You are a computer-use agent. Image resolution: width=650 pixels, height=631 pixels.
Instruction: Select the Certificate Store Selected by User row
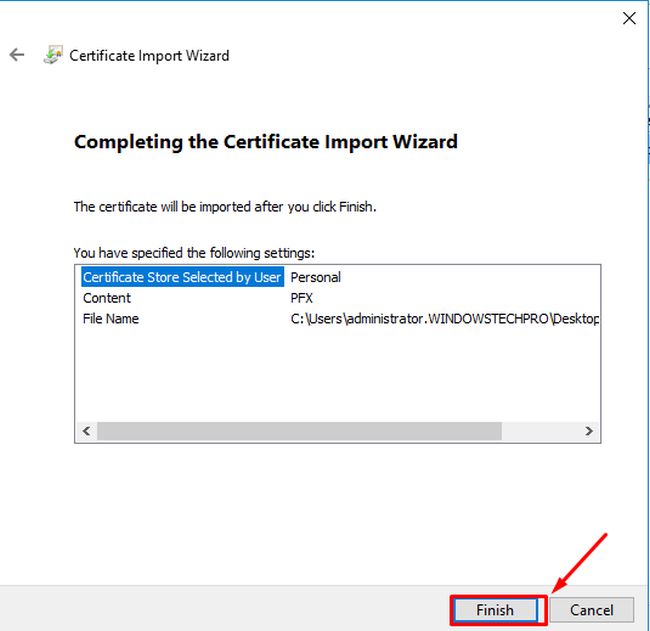pos(182,277)
